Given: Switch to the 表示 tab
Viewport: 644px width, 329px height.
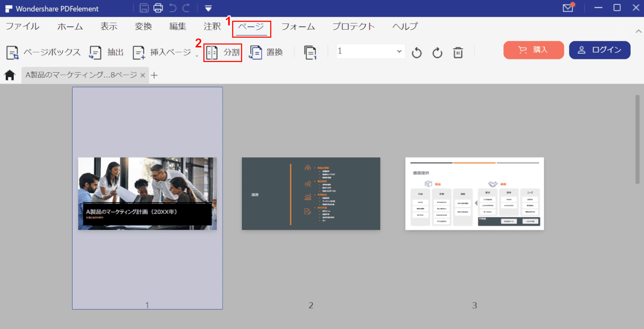Looking at the screenshot, I should [109, 27].
